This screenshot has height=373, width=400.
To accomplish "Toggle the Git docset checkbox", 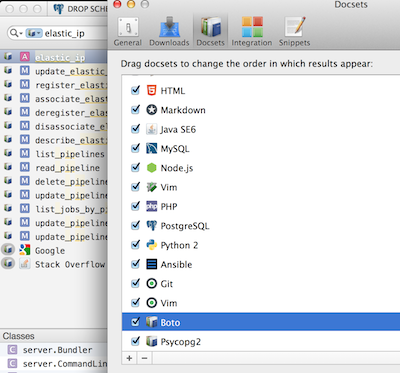I will tap(135, 284).
